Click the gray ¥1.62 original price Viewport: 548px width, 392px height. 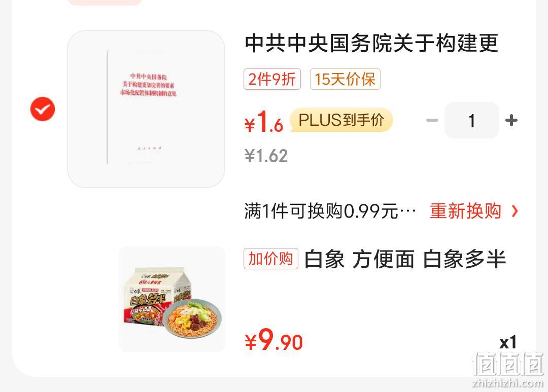[266, 156]
